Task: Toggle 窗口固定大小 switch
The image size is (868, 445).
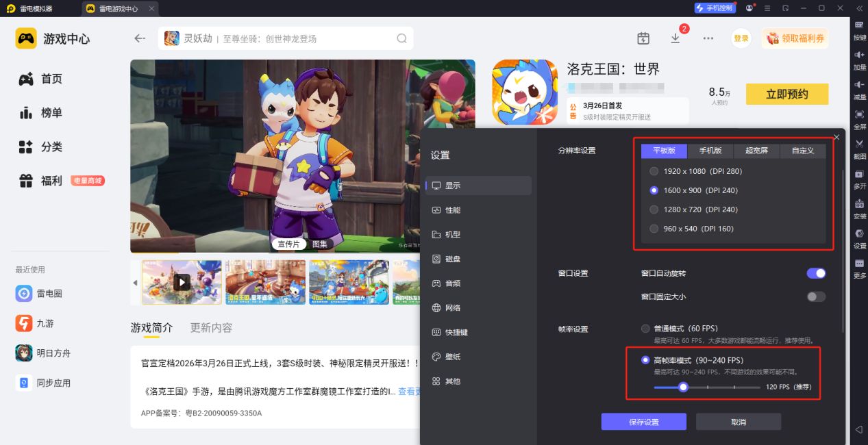Action: (816, 296)
